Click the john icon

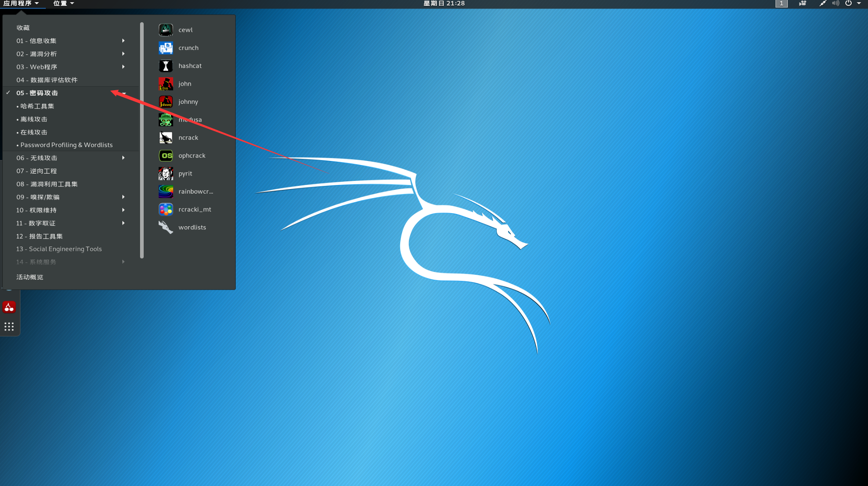(165, 84)
